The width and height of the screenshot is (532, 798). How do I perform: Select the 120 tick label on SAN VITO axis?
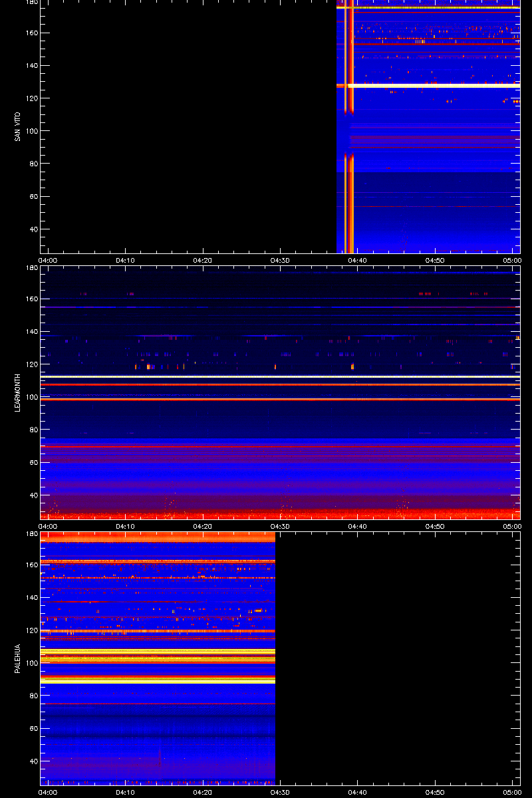pos(31,98)
